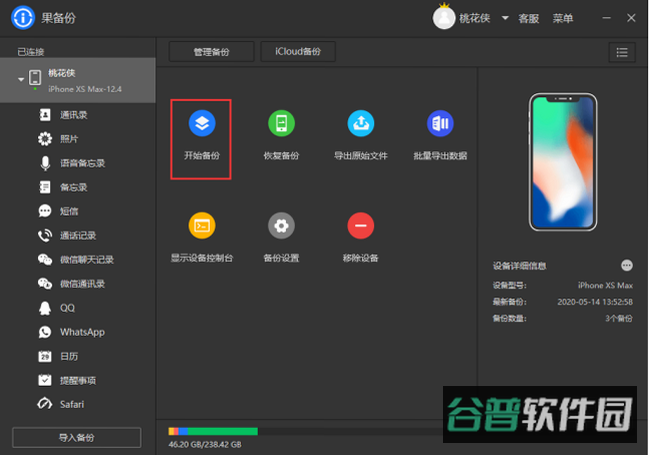The height and width of the screenshot is (455, 649).
Task: Click the 已连接 connected label
Action: pos(31,52)
